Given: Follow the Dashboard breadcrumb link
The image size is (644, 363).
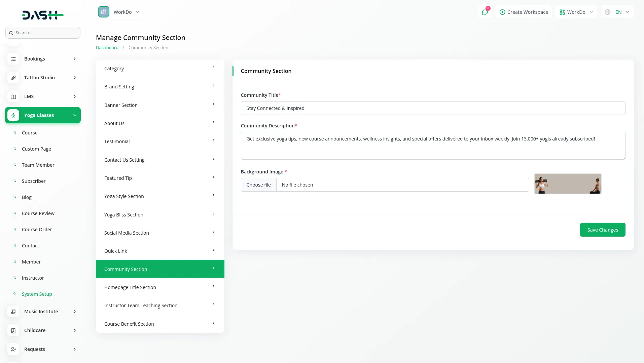Looking at the screenshot, I should point(107,48).
